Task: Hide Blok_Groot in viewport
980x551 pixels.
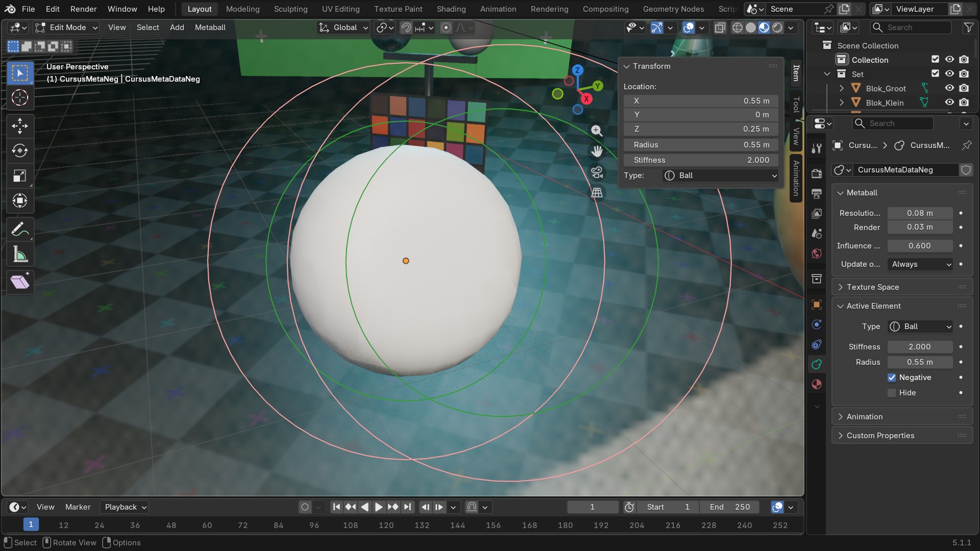Action: [x=949, y=88]
